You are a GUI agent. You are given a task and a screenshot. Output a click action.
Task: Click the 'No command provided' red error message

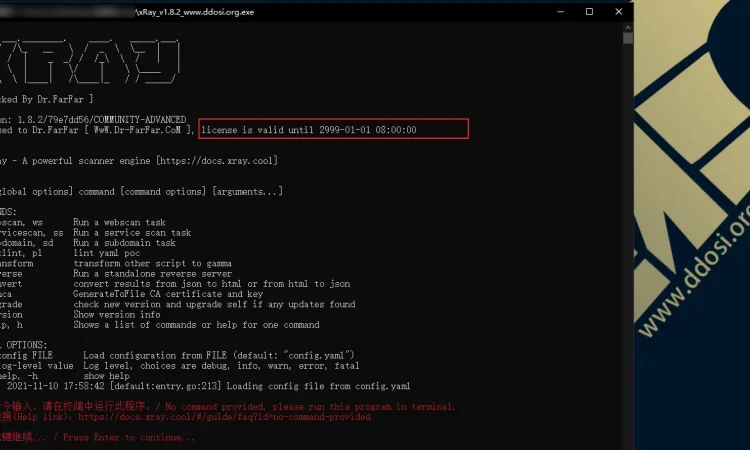click(x=310, y=406)
